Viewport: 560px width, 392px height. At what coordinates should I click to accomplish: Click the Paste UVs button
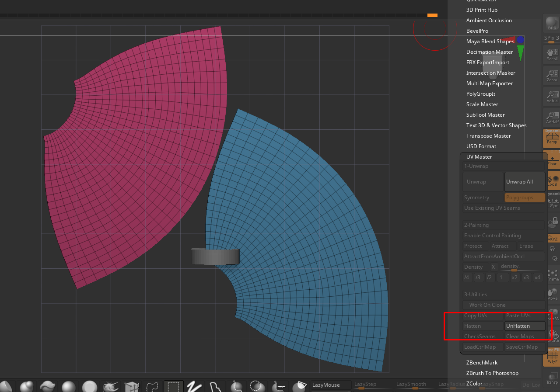pos(525,316)
